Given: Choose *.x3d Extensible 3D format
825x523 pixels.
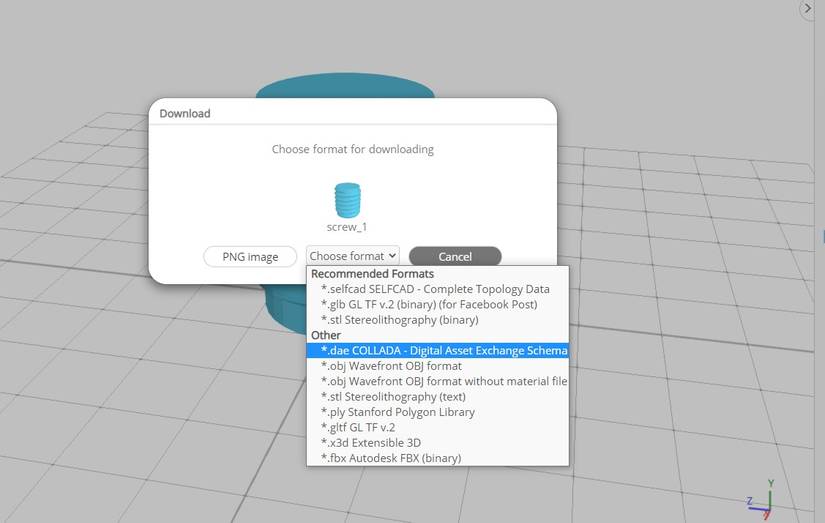Looking at the screenshot, I should [437, 442].
